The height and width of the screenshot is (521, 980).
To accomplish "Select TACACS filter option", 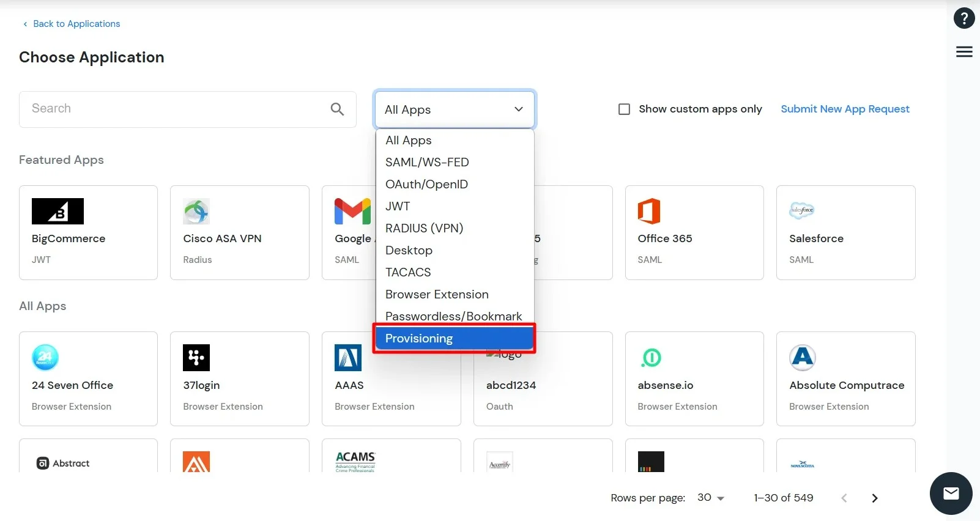I will tap(455, 272).
